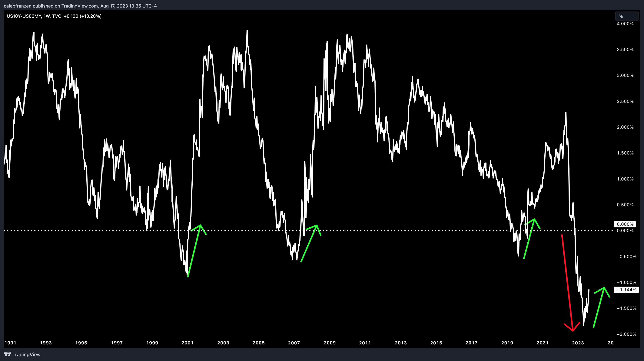The image size is (644, 361).
Task: Click the 2009 label on time axis
Action: 330,343
